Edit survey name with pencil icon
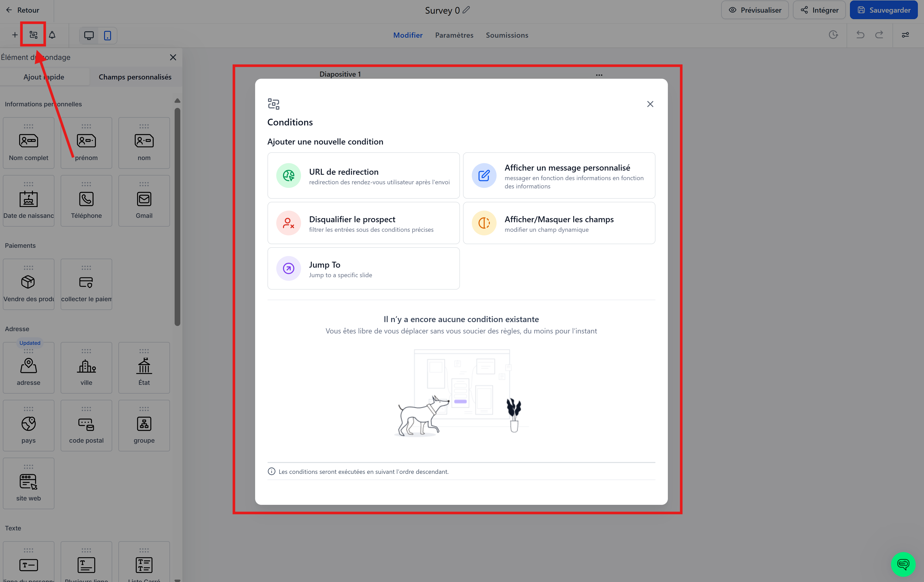Viewport: 924px width, 582px height. [466, 10]
